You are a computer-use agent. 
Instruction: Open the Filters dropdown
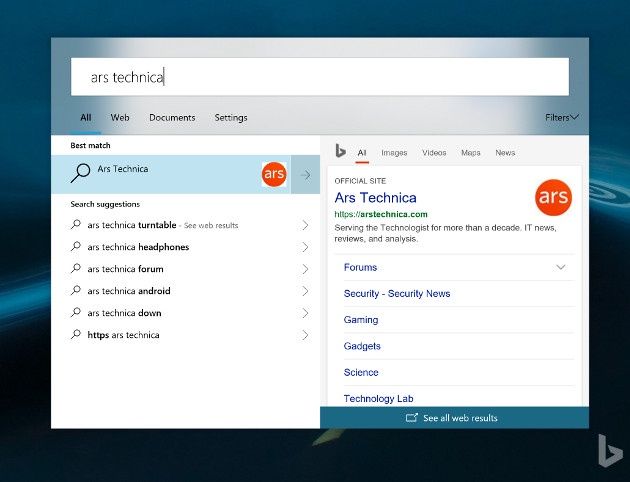click(x=562, y=118)
